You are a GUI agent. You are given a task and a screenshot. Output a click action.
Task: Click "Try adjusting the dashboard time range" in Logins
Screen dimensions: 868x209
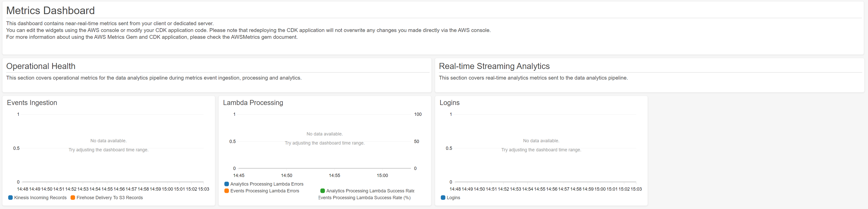point(541,150)
